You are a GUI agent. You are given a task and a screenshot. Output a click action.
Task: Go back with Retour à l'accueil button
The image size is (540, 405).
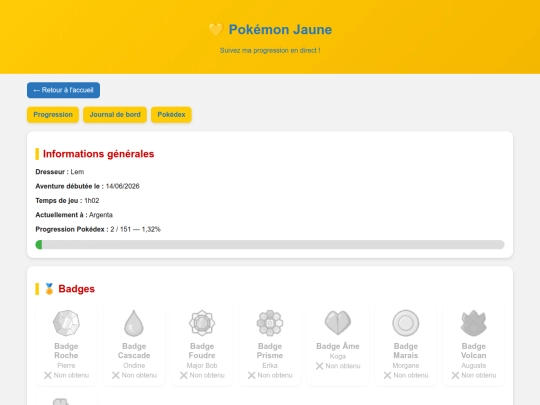[x=63, y=90]
